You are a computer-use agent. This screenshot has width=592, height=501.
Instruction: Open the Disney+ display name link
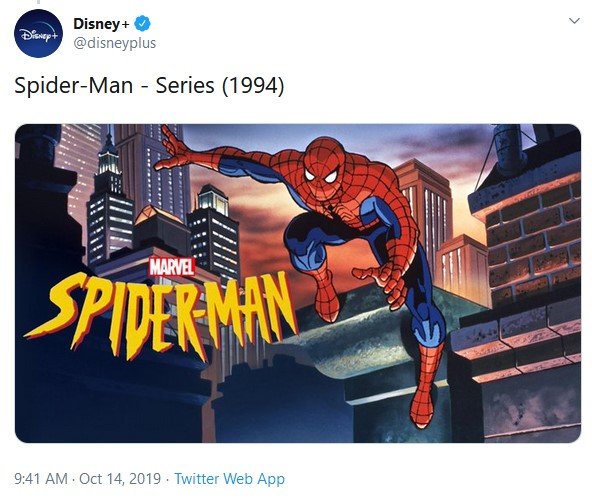click(101, 24)
